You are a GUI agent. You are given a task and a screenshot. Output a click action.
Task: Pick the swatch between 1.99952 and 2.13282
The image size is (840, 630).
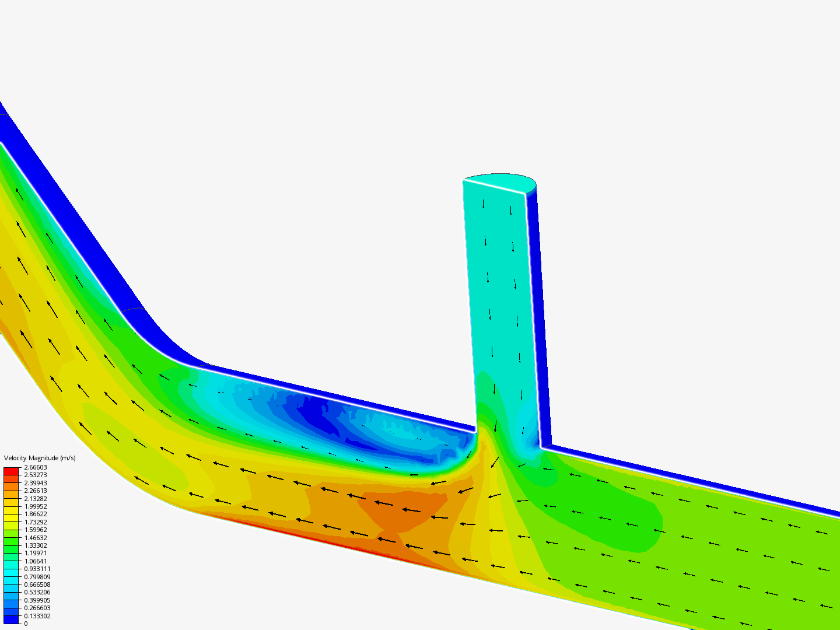pos(11,503)
